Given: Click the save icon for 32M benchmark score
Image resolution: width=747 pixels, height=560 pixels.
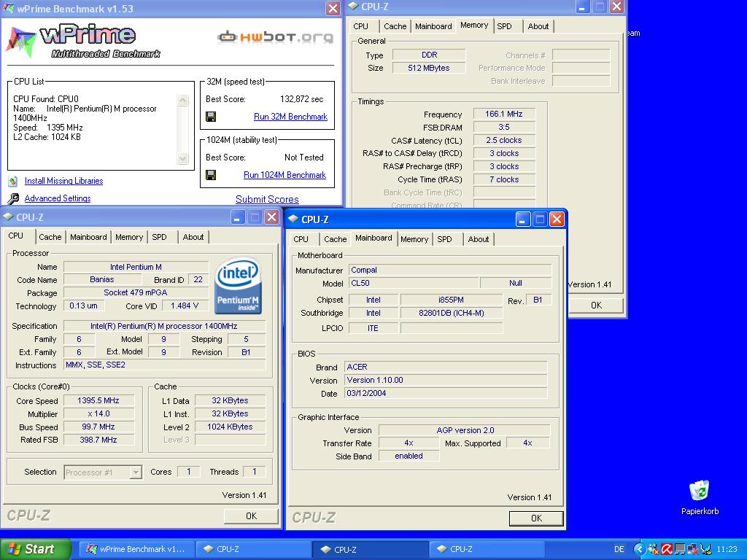Looking at the screenshot, I should 211,117.
